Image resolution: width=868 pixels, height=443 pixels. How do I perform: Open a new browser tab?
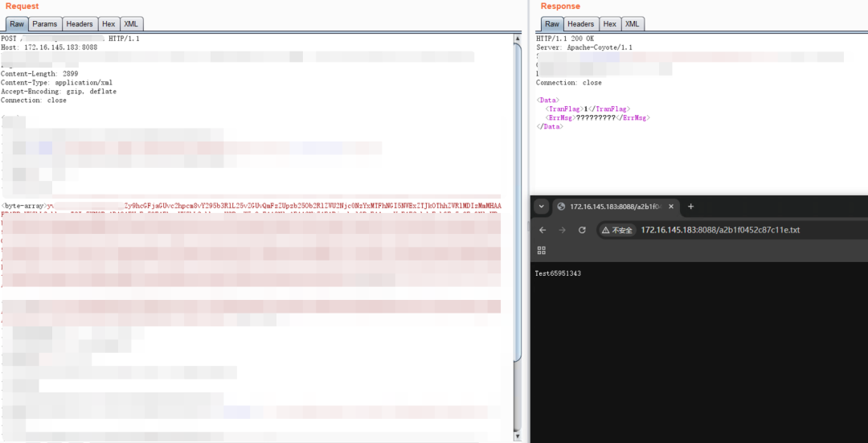[x=690, y=207]
